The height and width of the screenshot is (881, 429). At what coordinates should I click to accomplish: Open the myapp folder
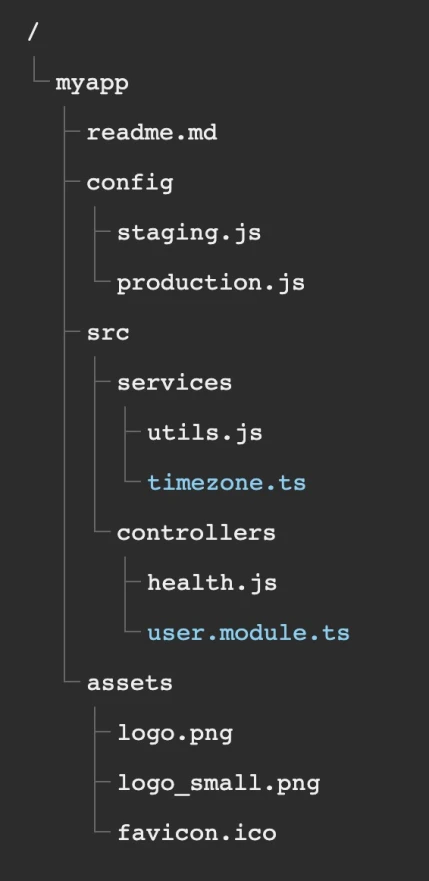(92, 84)
